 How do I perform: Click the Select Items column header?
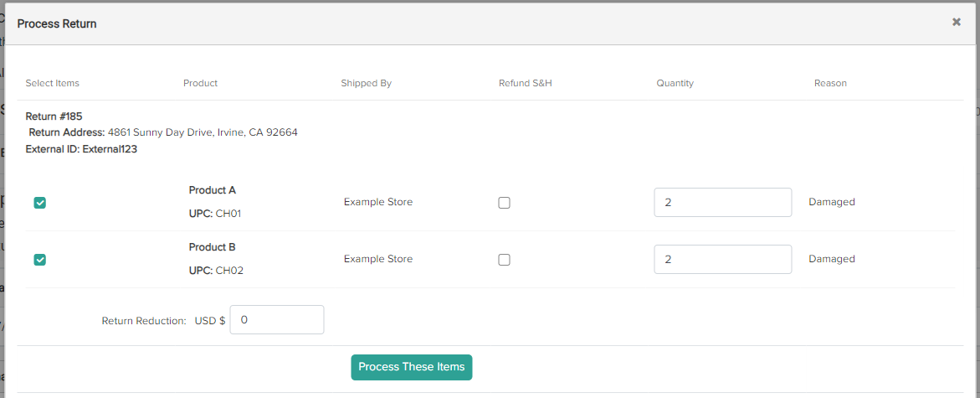53,83
